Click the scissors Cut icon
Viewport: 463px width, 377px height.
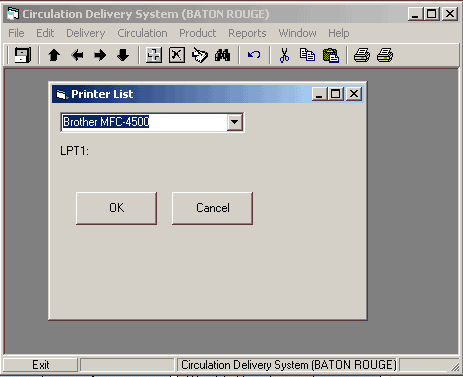coord(284,55)
